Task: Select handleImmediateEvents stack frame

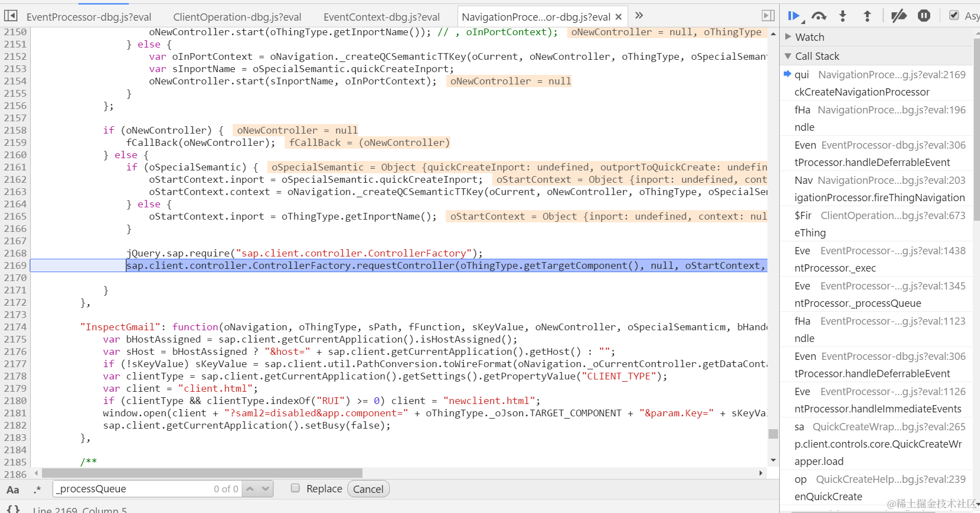Action: point(877,400)
